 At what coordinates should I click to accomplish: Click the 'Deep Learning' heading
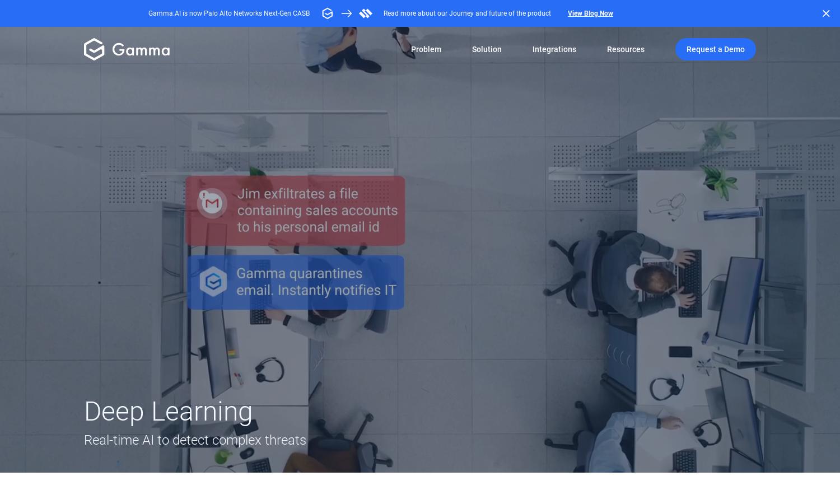[x=168, y=412]
